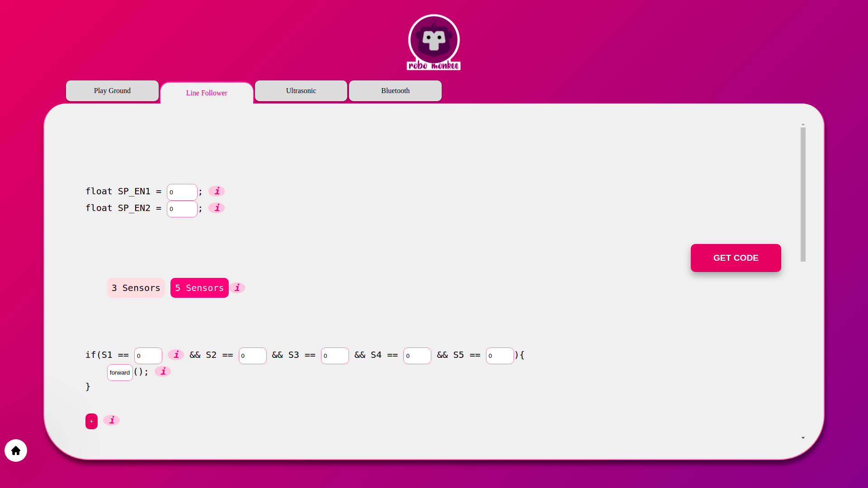Open the Ultrasonic tab
This screenshot has width=868, height=488.
(x=301, y=91)
